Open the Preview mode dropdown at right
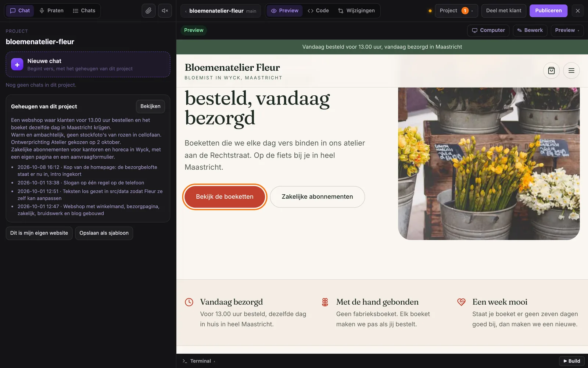This screenshot has width=588, height=368. tap(567, 30)
